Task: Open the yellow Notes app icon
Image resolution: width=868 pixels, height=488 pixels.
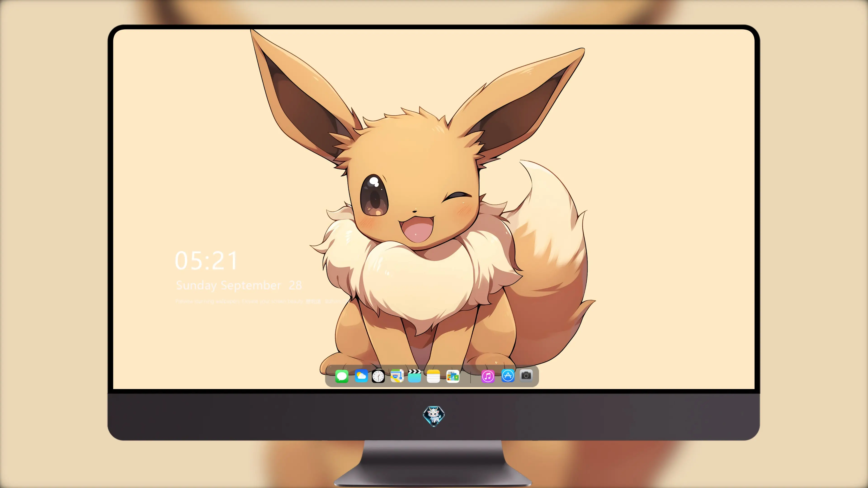Action: (x=433, y=376)
